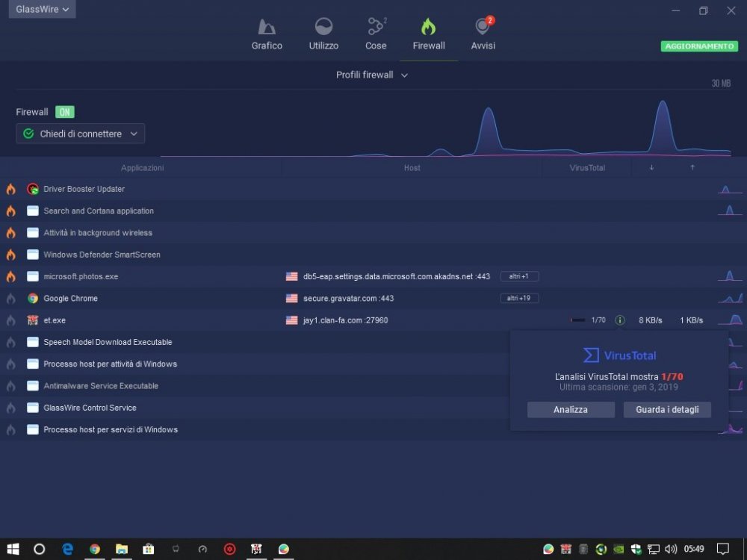Click the VirusTotal logo in popup
The width and height of the screenshot is (747, 560).
coord(619,355)
